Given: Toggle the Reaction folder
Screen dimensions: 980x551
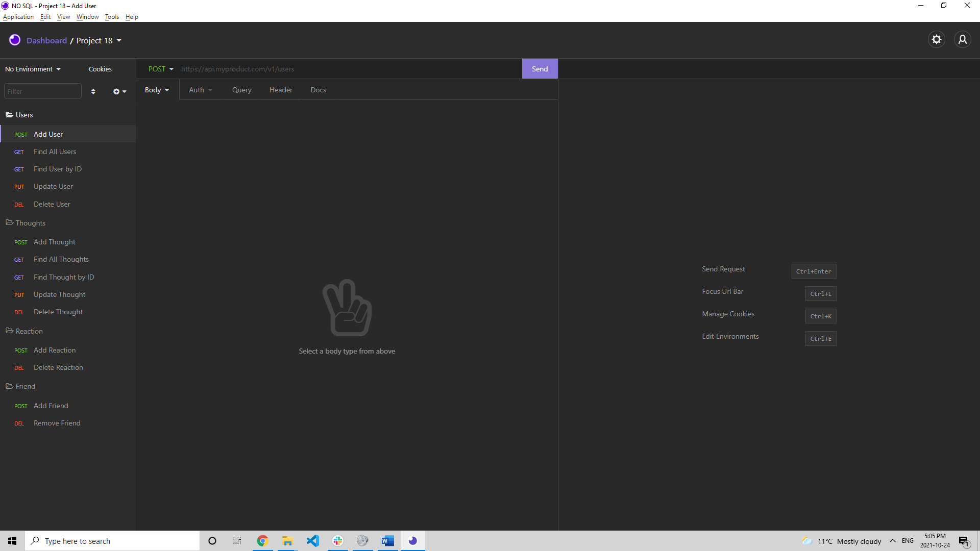Looking at the screenshot, I should tap(29, 332).
